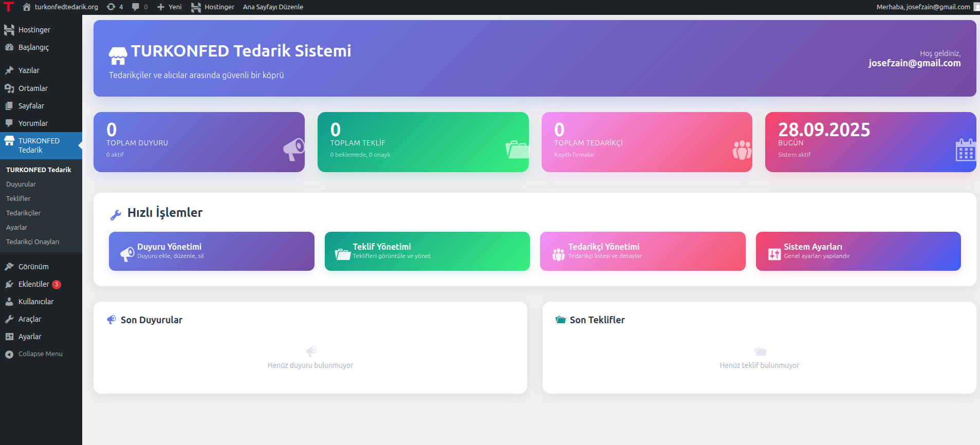
Task: Expand the Hostinger admin bar menu
Action: pos(213,7)
